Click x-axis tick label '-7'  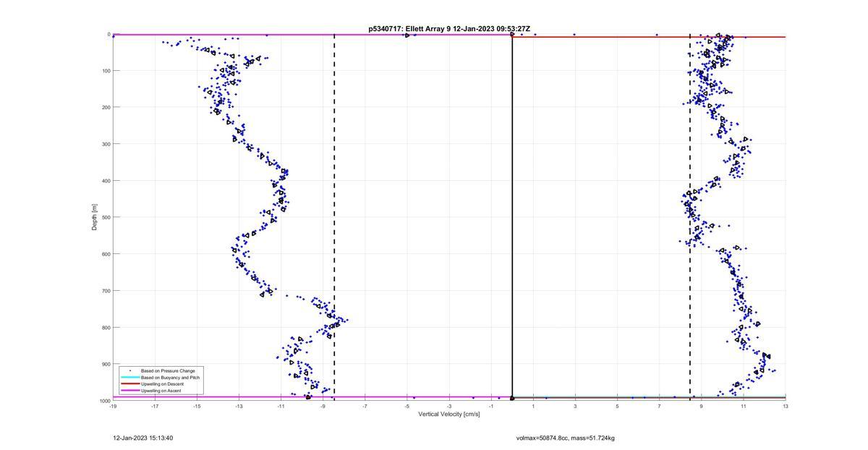point(365,406)
